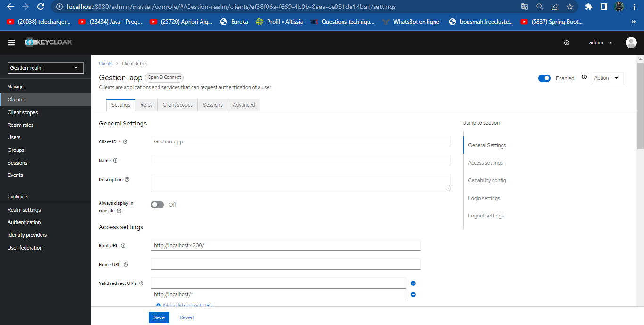The image size is (644, 325).
Task: Open the admin account dropdown menu
Action: [599, 42]
